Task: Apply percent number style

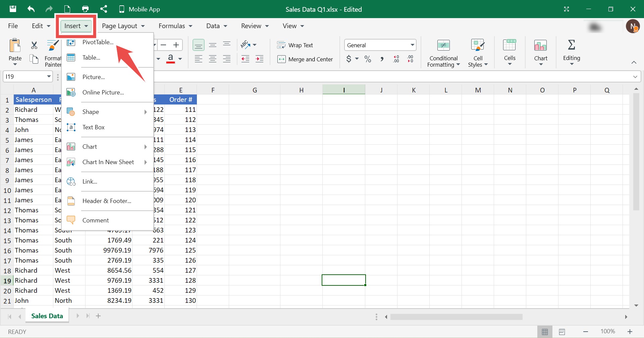Action: [368, 59]
